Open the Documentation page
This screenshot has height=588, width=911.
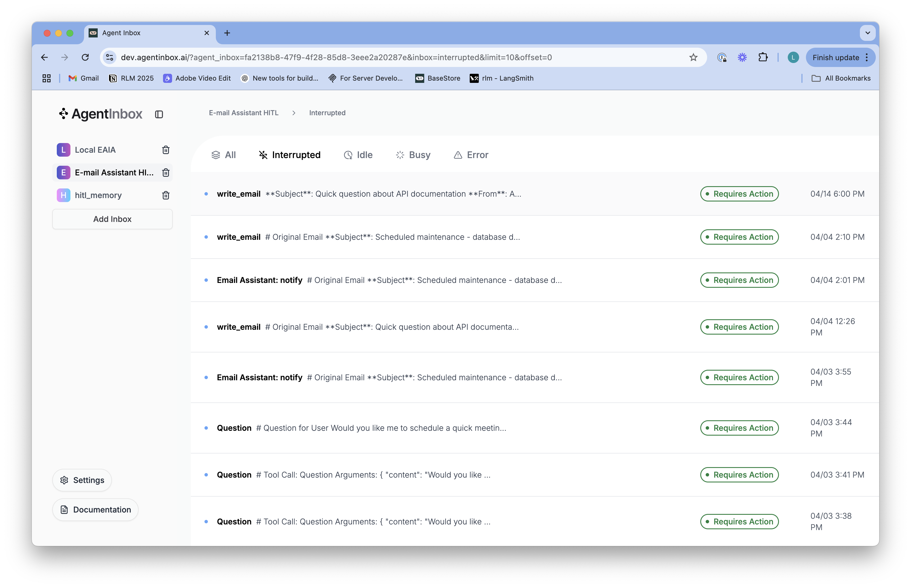coord(95,510)
